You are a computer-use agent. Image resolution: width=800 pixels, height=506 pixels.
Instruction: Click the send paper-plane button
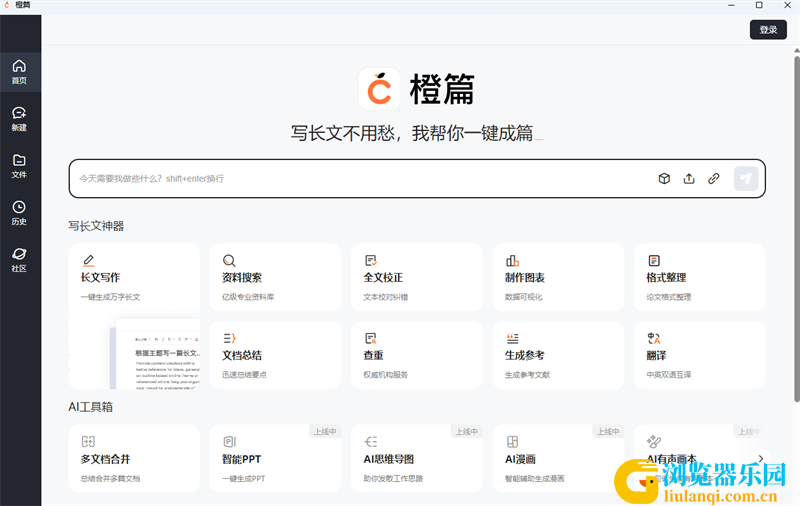coord(746,179)
